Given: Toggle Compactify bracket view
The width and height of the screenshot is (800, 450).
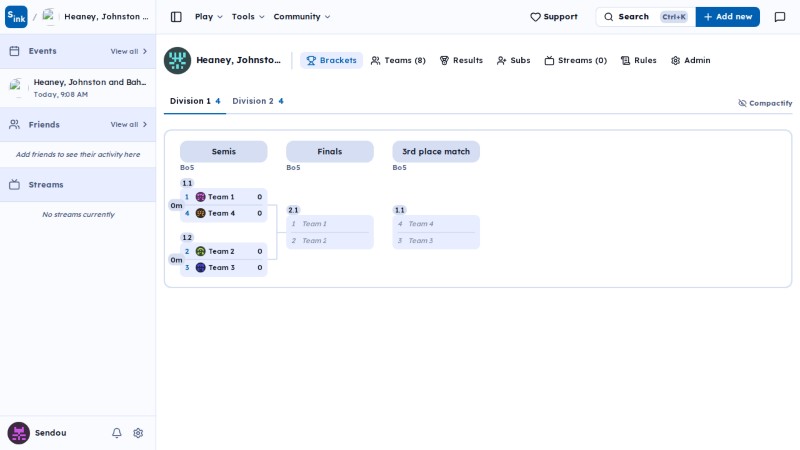Looking at the screenshot, I should [x=765, y=103].
